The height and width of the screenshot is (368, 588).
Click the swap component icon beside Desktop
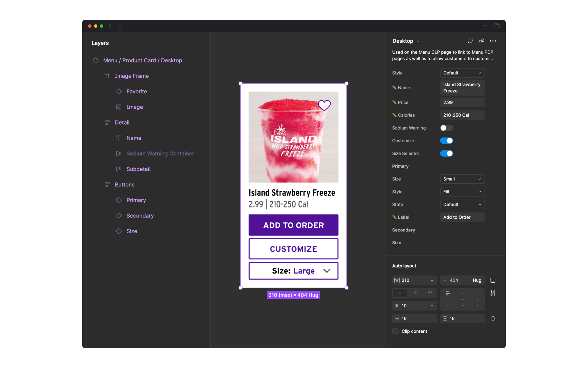(482, 41)
